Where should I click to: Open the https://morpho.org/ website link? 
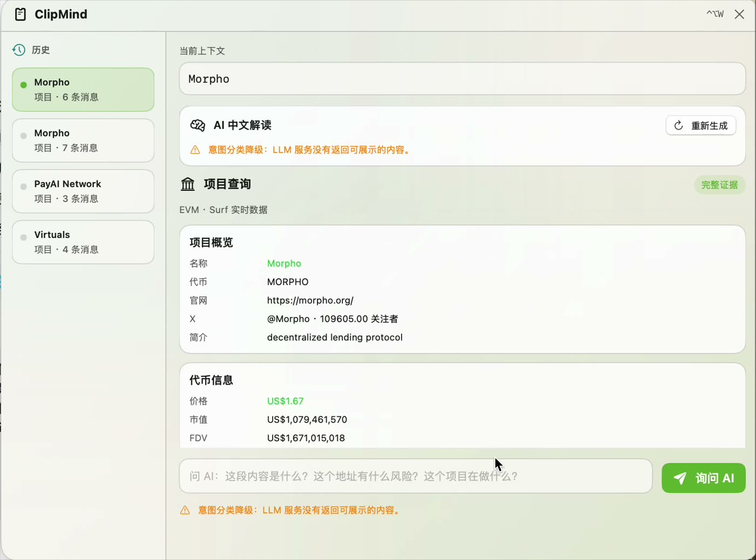pyautogui.click(x=310, y=300)
